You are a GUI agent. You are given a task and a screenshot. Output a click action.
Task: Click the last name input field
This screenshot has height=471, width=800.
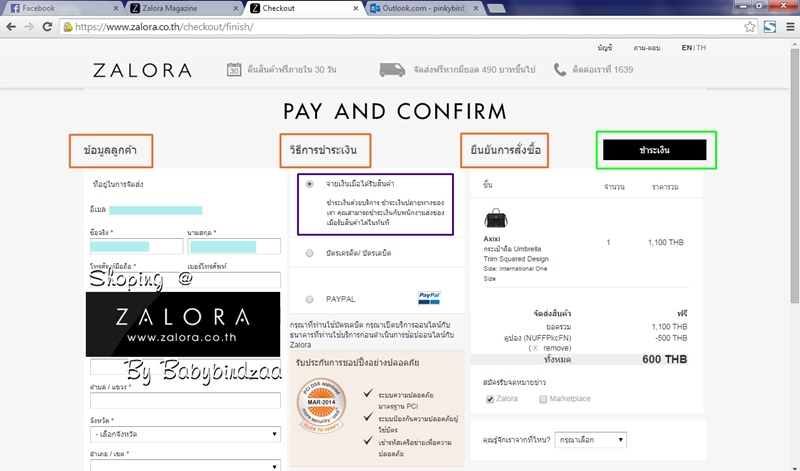coord(234,246)
